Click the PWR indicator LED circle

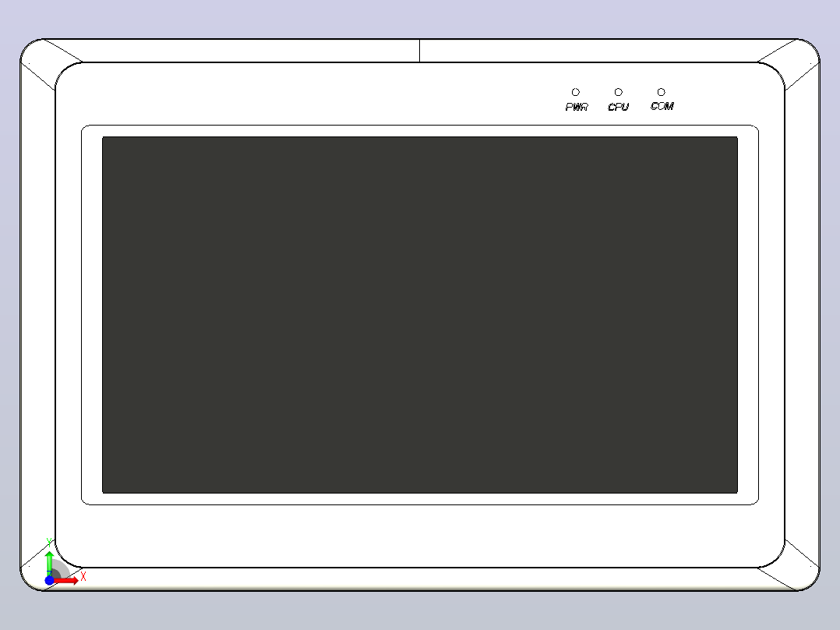(575, 92)
